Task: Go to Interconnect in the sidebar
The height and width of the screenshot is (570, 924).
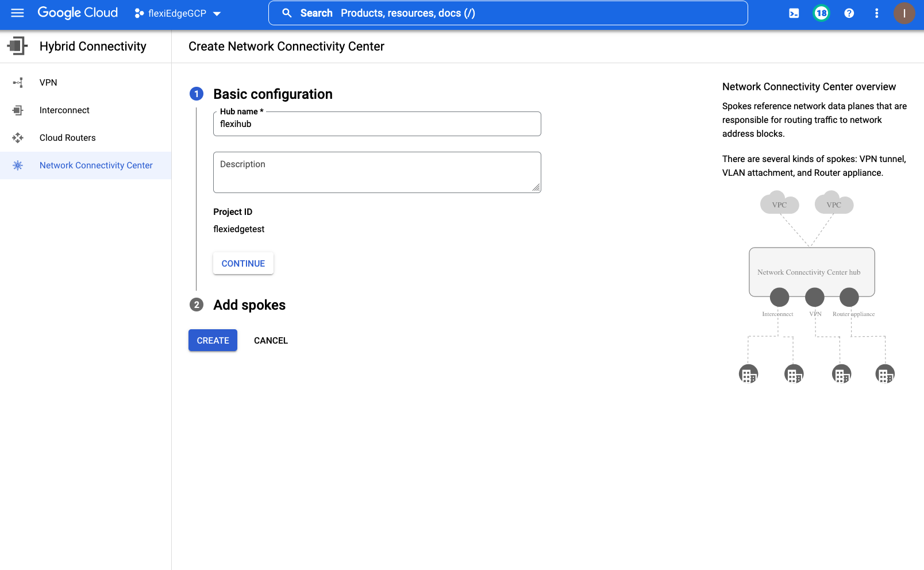Action: click(x=86, y=110)
